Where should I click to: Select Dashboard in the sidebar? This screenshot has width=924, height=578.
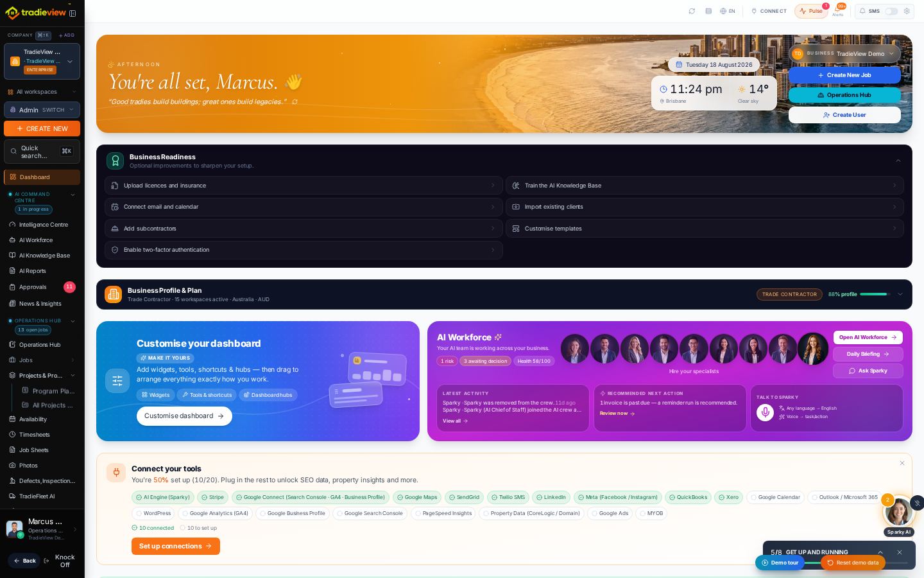click(x=42, y=177)
